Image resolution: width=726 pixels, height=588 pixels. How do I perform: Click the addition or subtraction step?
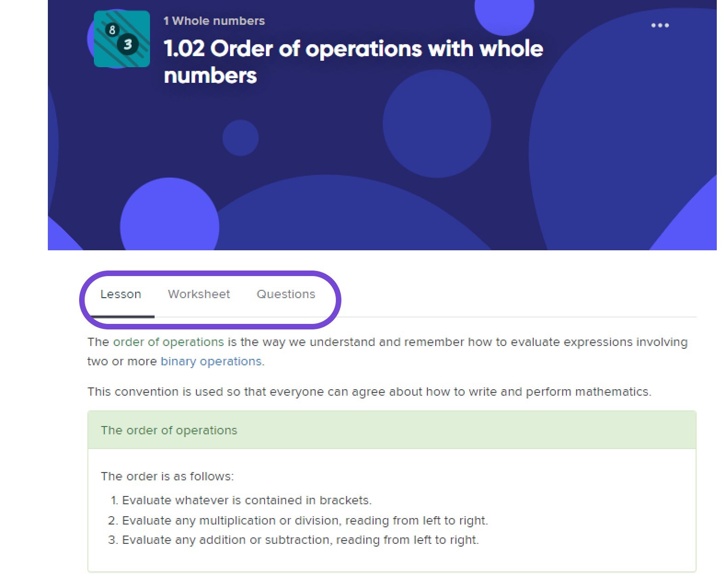click(300, 540)
